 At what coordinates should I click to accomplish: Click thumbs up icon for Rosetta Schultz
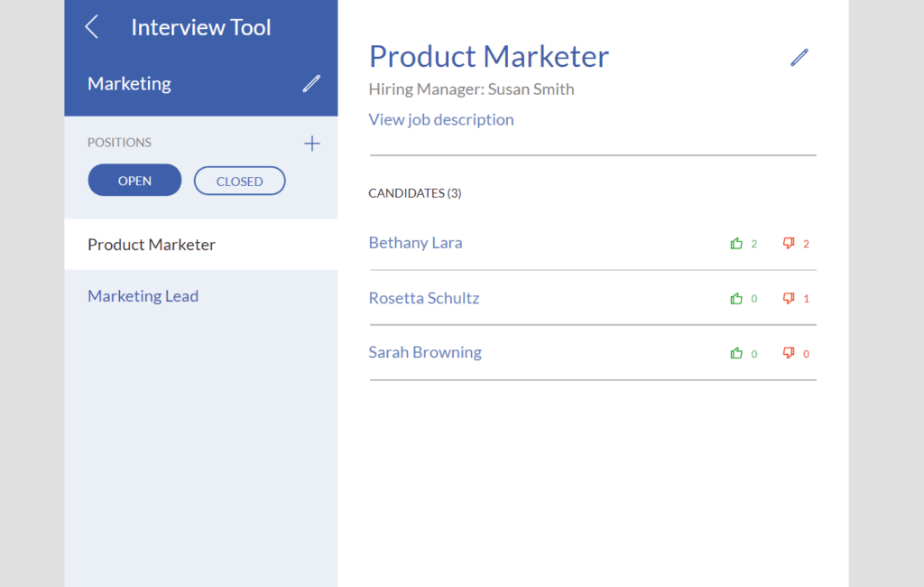point(736,299)
